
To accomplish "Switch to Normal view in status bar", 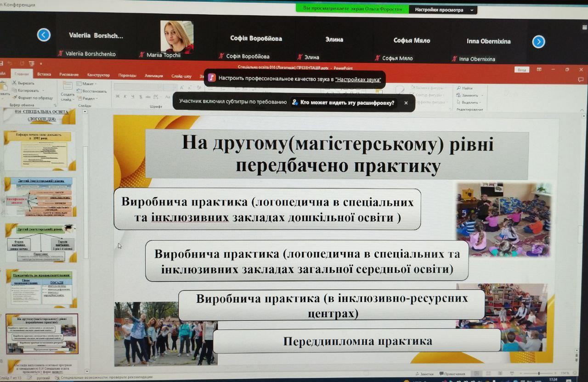I will [477, 373].
